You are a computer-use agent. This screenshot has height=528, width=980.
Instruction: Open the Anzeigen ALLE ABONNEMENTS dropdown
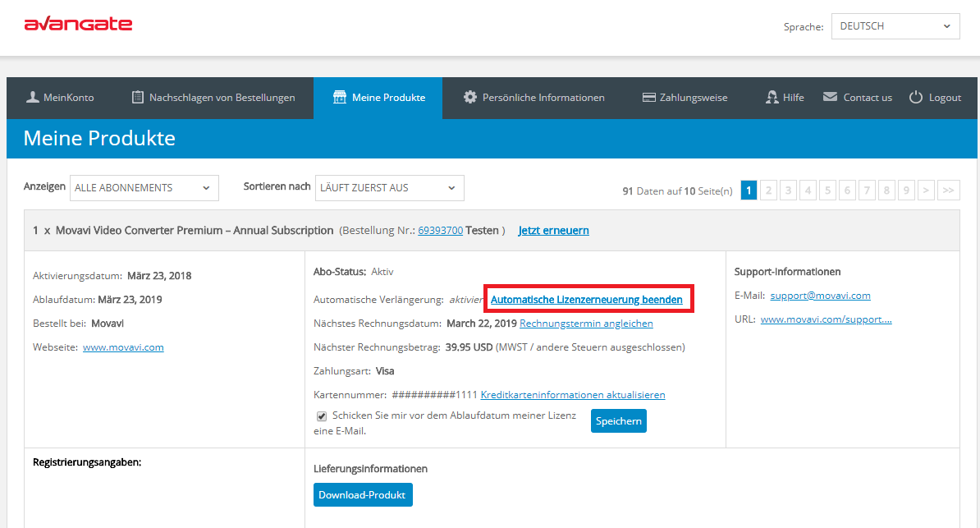pyautogui.click(x=144, y=188)
